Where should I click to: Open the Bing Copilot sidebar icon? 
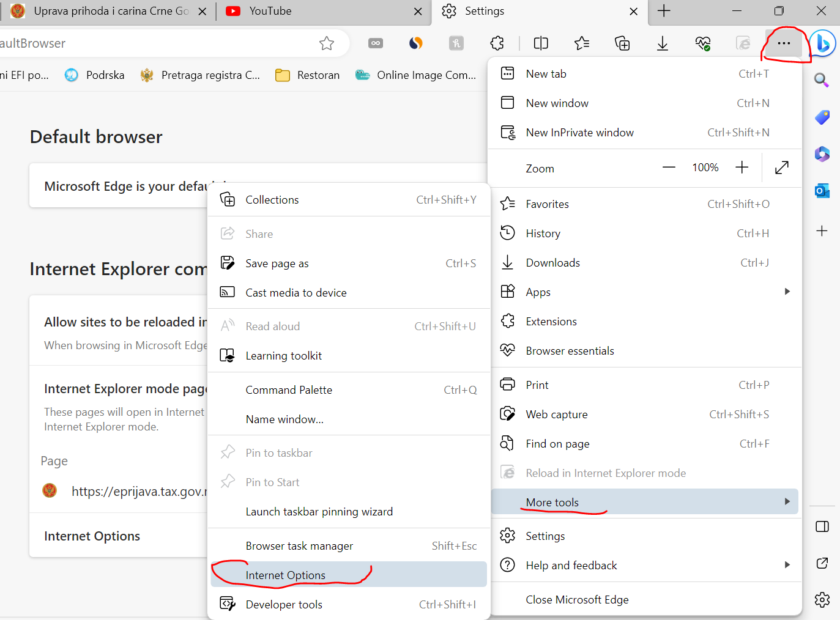[823, 43]
